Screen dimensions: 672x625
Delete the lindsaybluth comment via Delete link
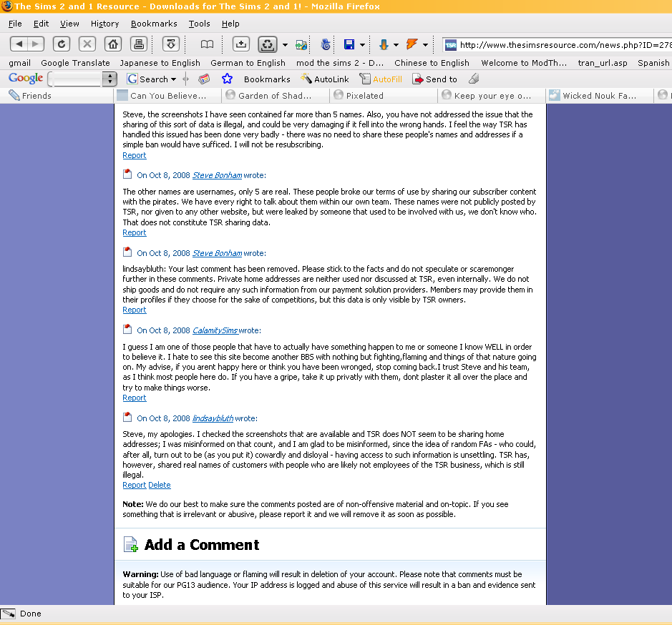click(x=160, y=485)
